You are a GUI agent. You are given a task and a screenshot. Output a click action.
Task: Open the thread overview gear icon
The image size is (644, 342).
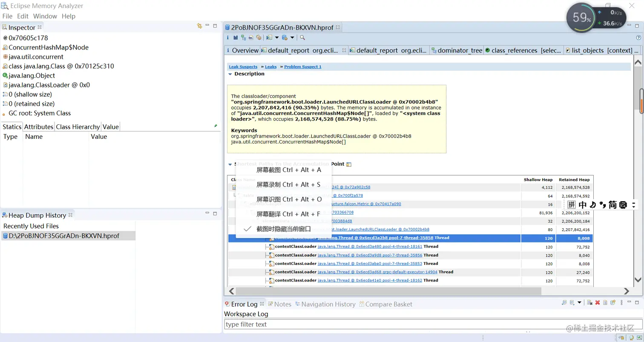pos(259,37)
